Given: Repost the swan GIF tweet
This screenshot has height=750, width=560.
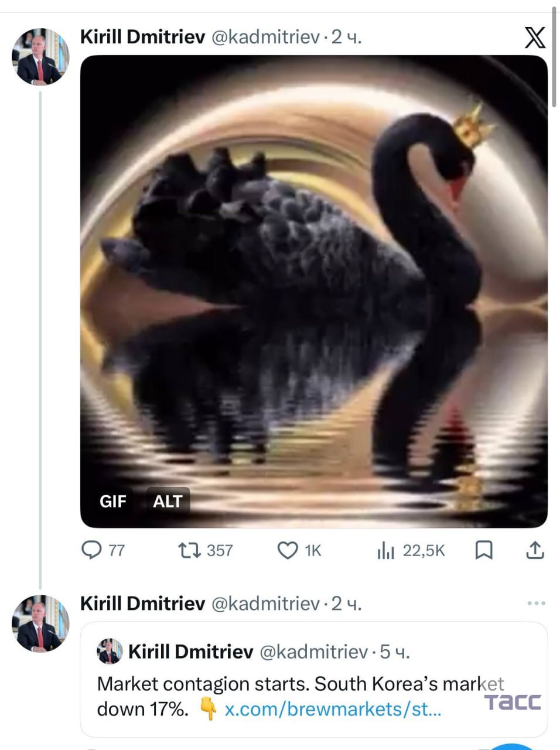Looking at the screenshot, I should click(x=189, y=550).
